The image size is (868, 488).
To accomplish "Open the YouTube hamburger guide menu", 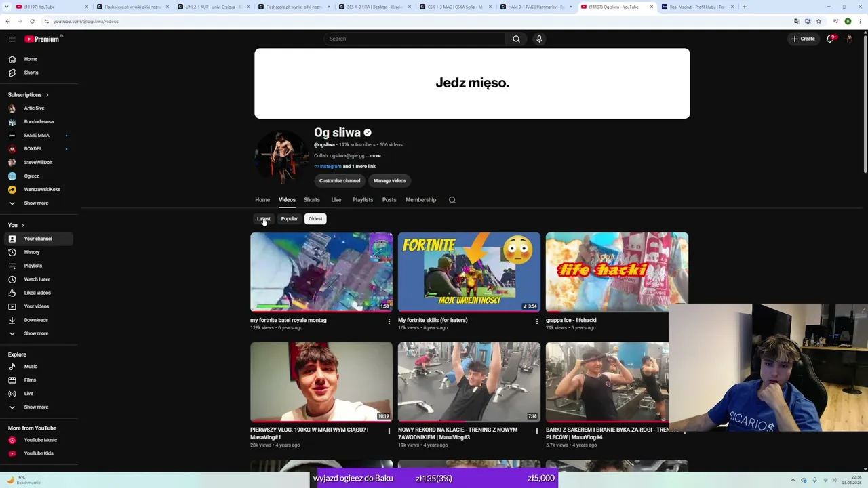I will 12,39.
